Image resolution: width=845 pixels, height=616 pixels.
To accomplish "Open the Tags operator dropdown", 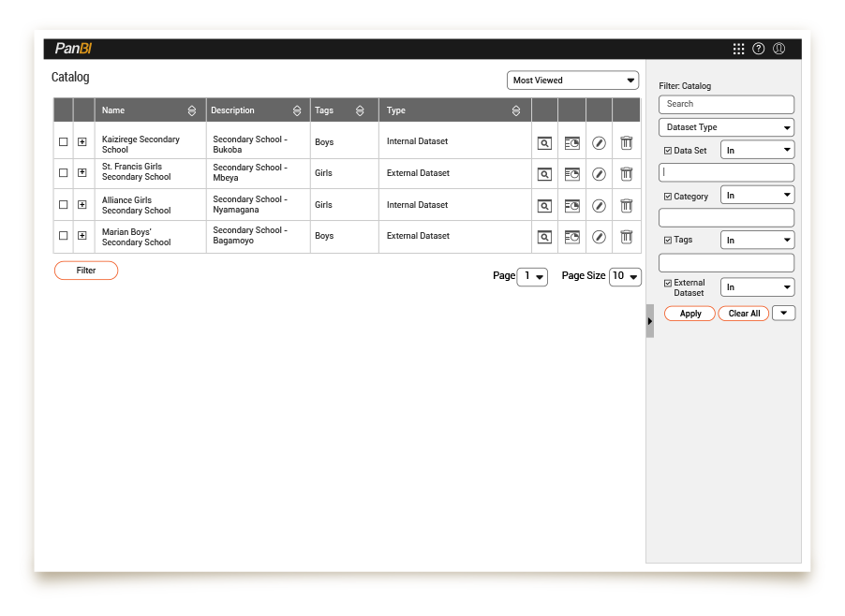I will coord(757,241).
